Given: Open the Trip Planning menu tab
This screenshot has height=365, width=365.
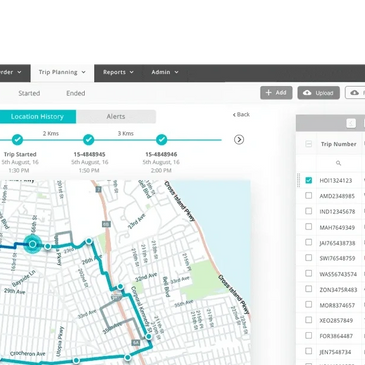Looking at the screenshot, I should click(62, 72).
